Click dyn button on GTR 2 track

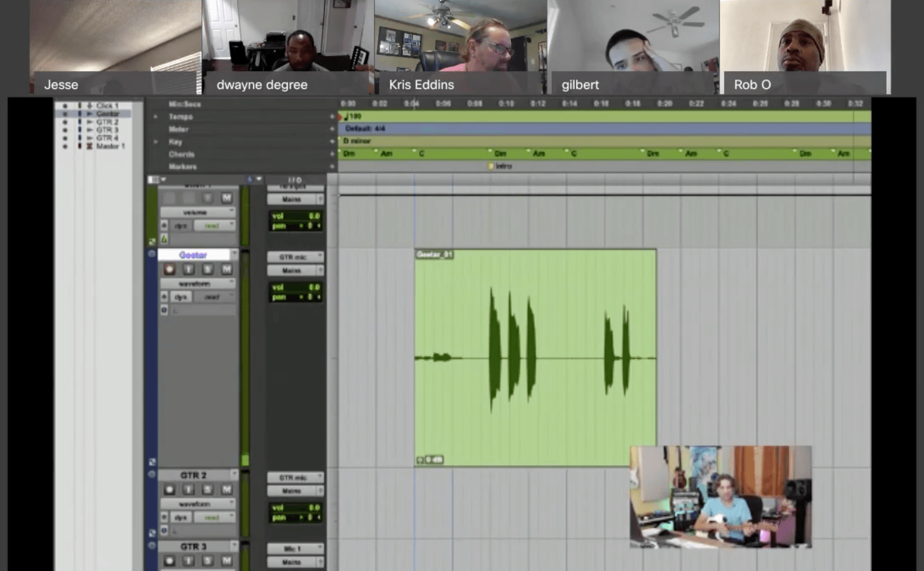pos(181,517)
